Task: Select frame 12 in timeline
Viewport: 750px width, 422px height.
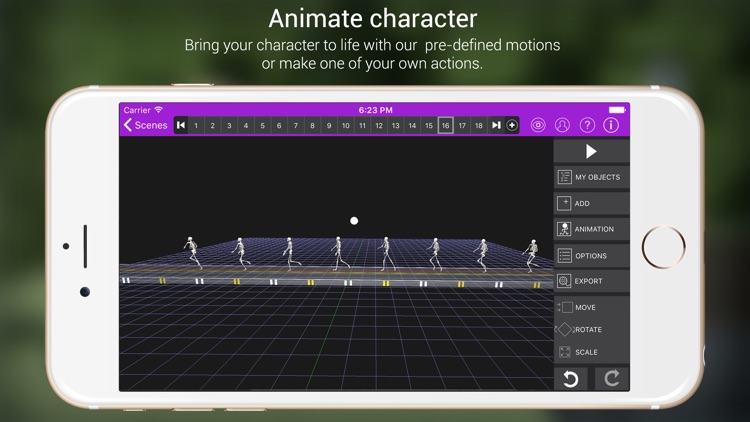Action: click(379, 125)
